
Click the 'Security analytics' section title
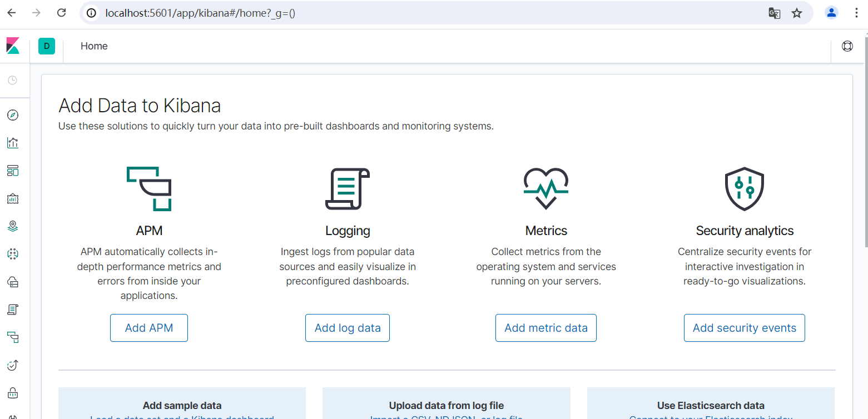[x=745, y=231]
